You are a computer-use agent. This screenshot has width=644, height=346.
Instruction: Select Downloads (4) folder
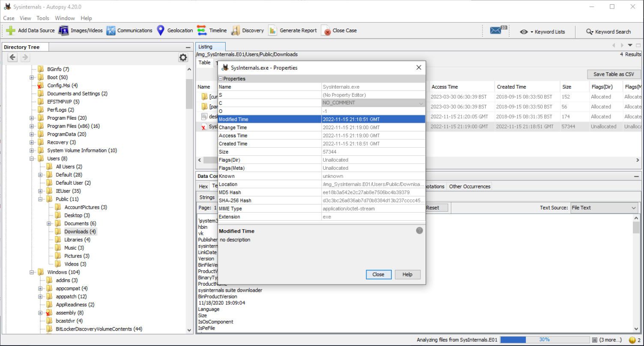[x=80, y=232]
